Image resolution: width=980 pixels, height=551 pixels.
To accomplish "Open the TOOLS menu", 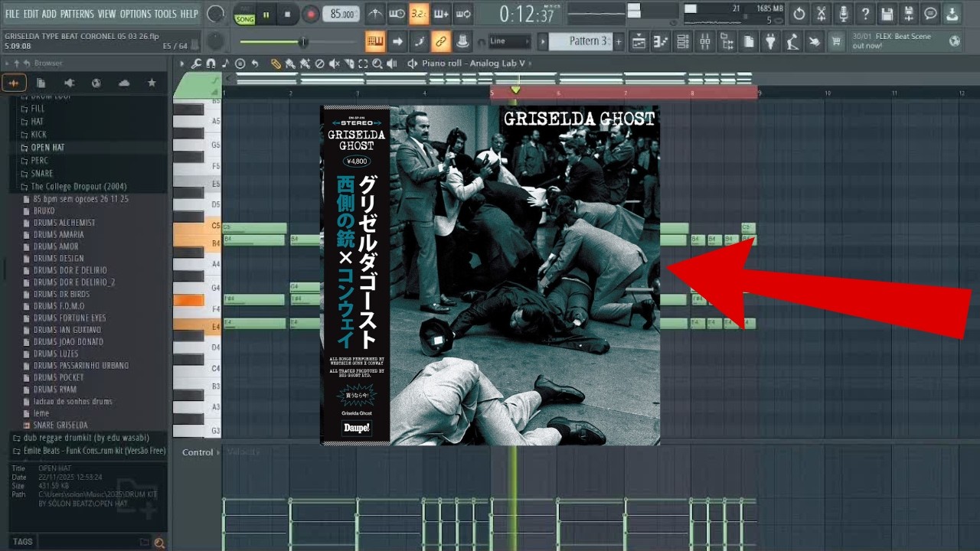I will 165,14.
